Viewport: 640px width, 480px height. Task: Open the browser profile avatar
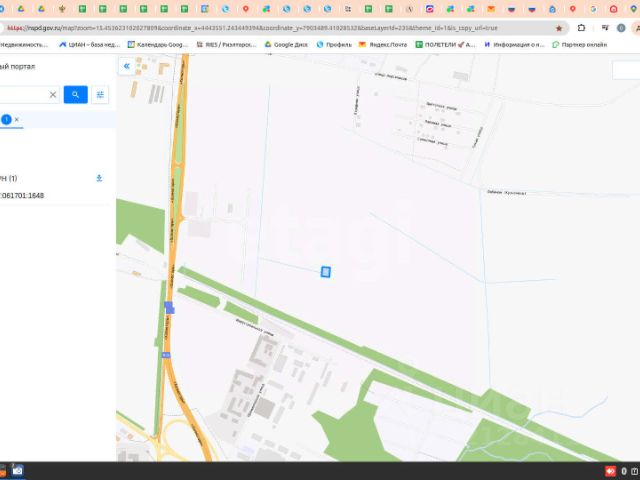[621, 28]
